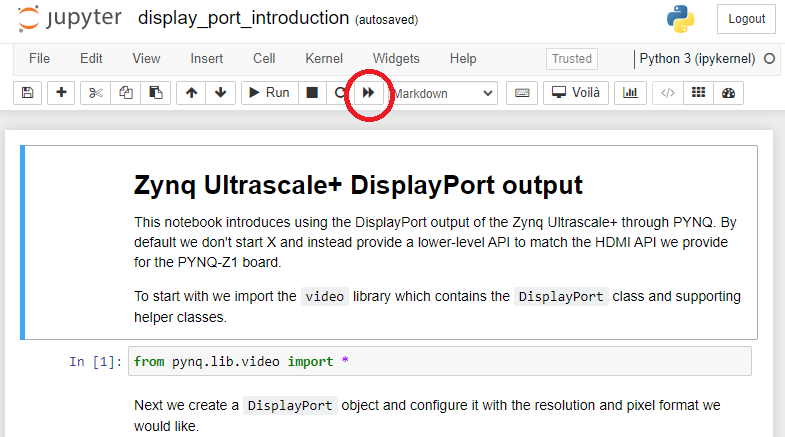785x437 pixels.
Task: Run the selected cell
Action: point(270,93)
